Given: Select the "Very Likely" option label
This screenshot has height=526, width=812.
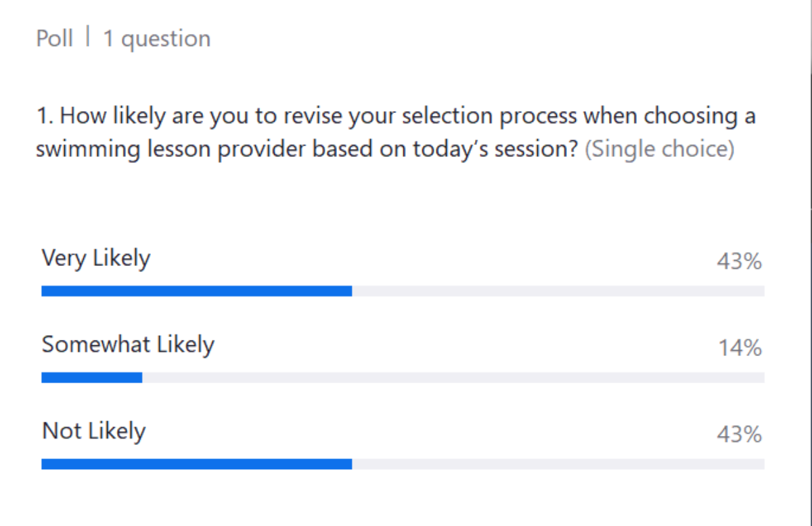Looking at the screenshot, I should pos(96,258).
